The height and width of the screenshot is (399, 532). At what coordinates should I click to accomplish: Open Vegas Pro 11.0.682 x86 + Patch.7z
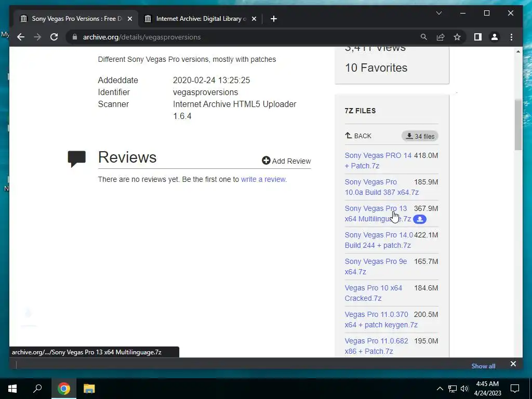click(376, 345)
